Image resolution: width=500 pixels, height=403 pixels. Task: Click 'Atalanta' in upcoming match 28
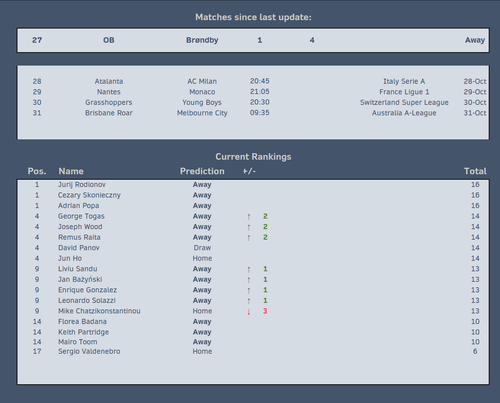pyautogui.click(x=109, y=81)
